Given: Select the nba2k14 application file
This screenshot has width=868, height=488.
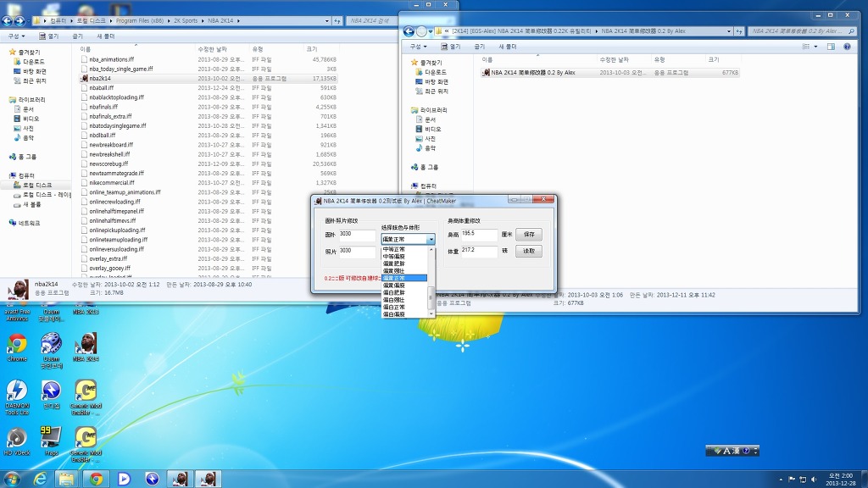Looking at the screenshot, I should click(100, 78).
